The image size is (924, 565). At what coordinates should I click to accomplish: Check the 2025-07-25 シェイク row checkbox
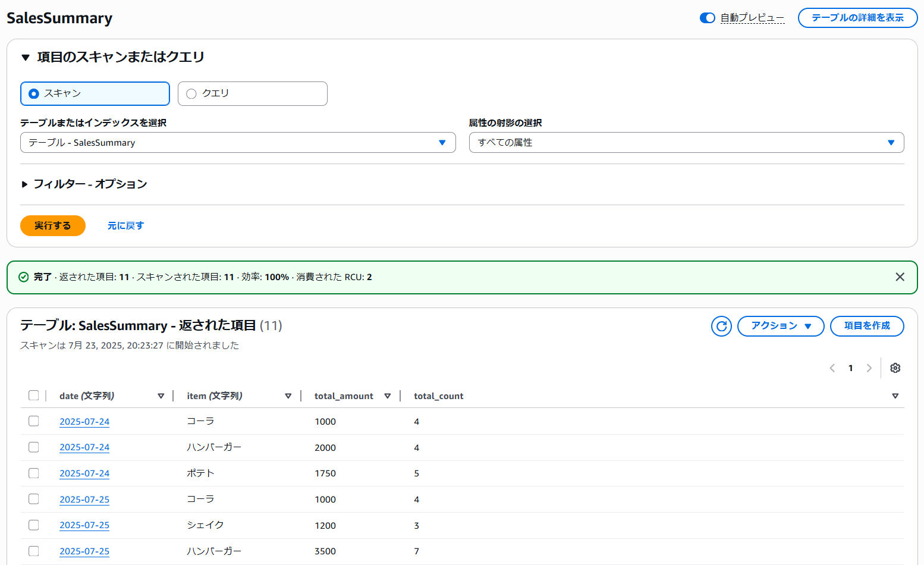coord(34,525)
